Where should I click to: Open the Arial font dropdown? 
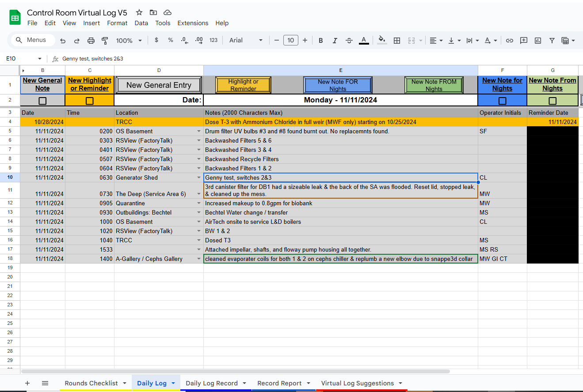246,40
